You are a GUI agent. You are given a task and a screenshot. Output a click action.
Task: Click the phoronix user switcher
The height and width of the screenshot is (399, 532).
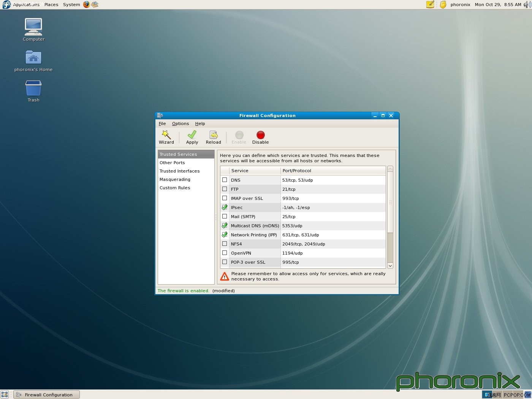tap(460, 5)
